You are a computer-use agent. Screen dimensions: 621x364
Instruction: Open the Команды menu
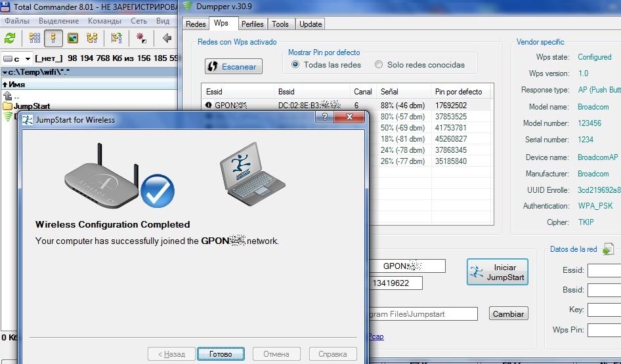[104, 21]
